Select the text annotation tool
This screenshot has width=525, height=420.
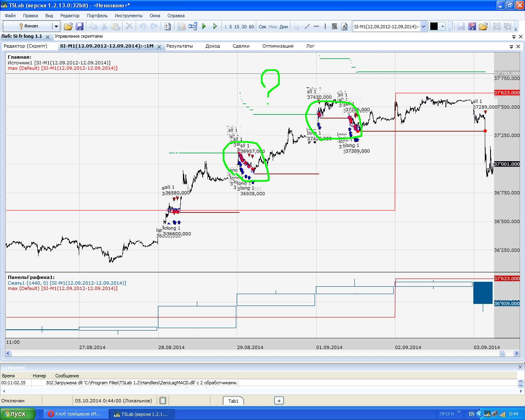click(x=344, y=26)
